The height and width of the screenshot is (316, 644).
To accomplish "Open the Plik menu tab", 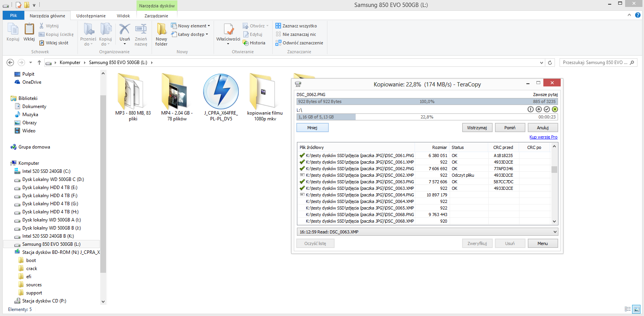I will coord(13,15).
